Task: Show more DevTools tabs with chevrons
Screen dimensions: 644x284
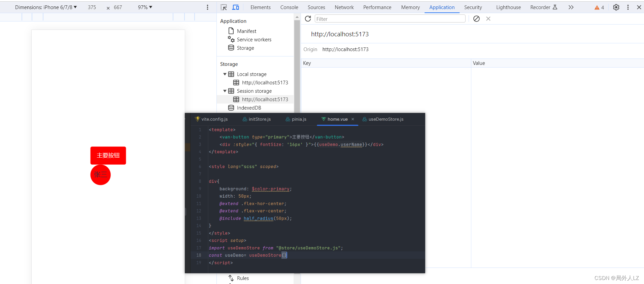Action: click(x=571, y=7)
